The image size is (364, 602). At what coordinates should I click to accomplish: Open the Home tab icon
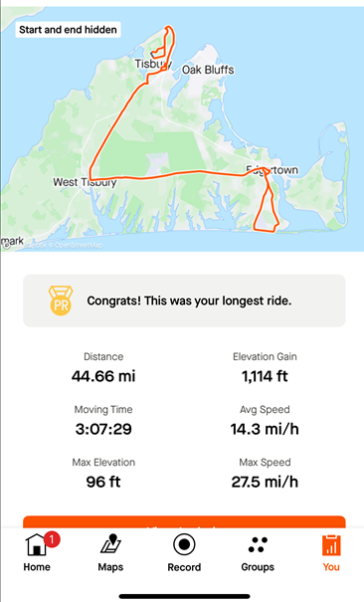point(37,545)
